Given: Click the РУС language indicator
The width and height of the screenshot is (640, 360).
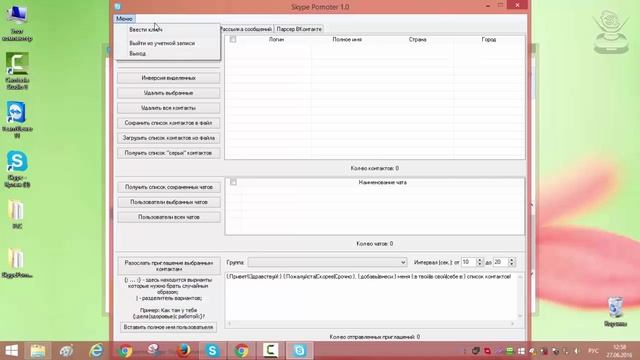Looking at the screenshot, I should pos(593,351).
